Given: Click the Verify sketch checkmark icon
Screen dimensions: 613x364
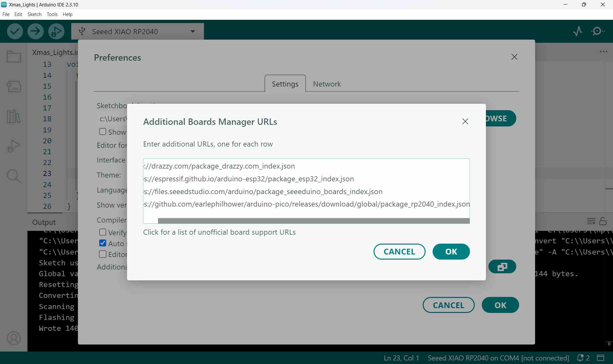Looking at the screenshot, I should pyautogui.click(x=15, y=31).
